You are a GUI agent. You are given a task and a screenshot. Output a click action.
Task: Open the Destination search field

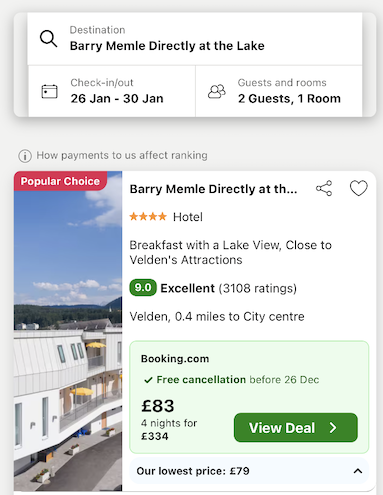pos(195,39)
